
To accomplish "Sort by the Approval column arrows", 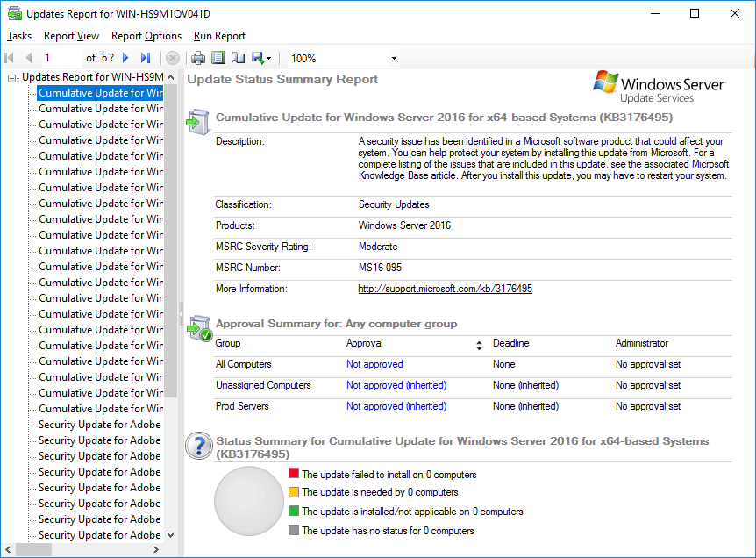I will (x=479, y=346).
